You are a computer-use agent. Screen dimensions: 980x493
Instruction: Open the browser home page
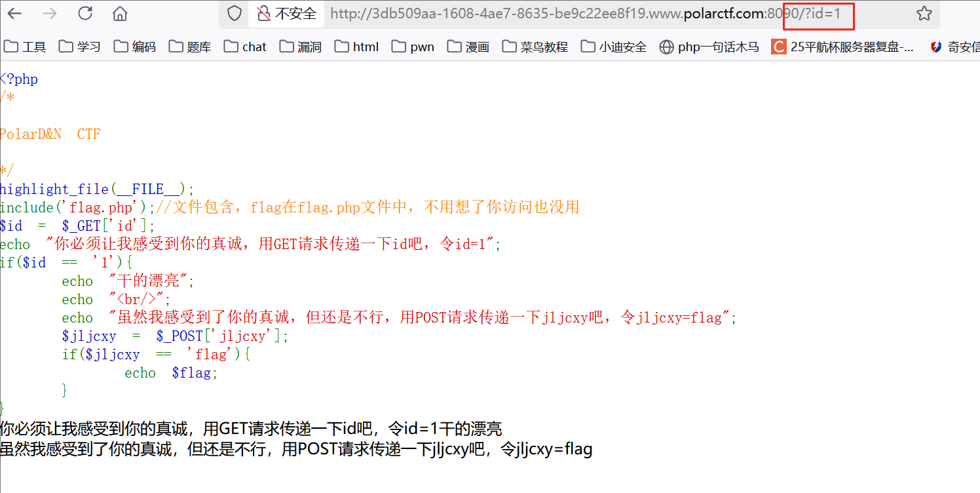120,13
